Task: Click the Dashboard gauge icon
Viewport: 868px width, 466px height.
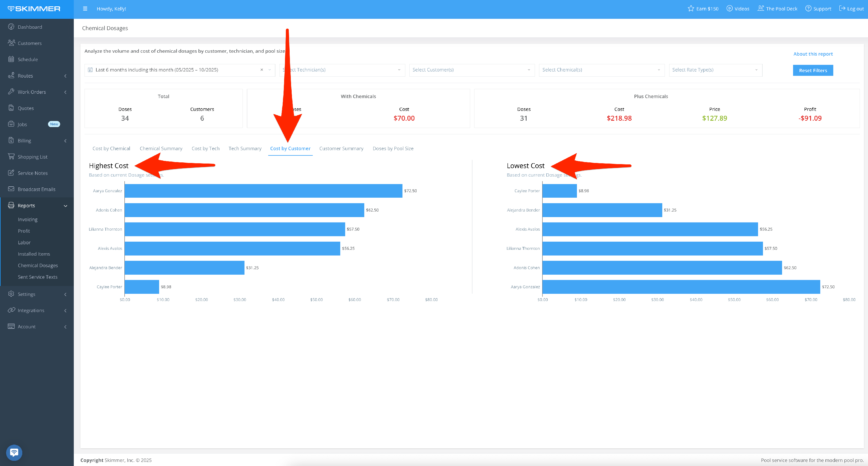Action: (x=11, y=27)
